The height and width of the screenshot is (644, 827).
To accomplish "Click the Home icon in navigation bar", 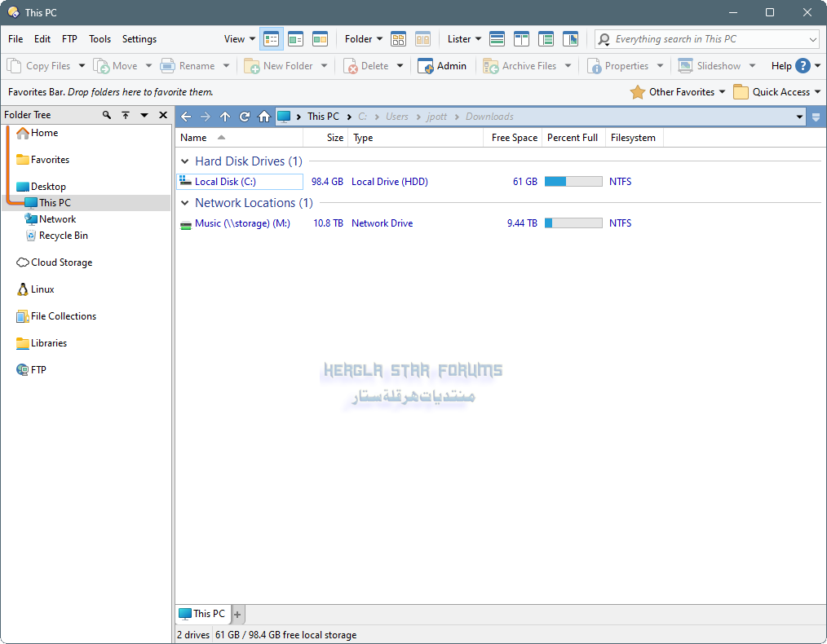I will pyautogui.click(x=264, y=117).
